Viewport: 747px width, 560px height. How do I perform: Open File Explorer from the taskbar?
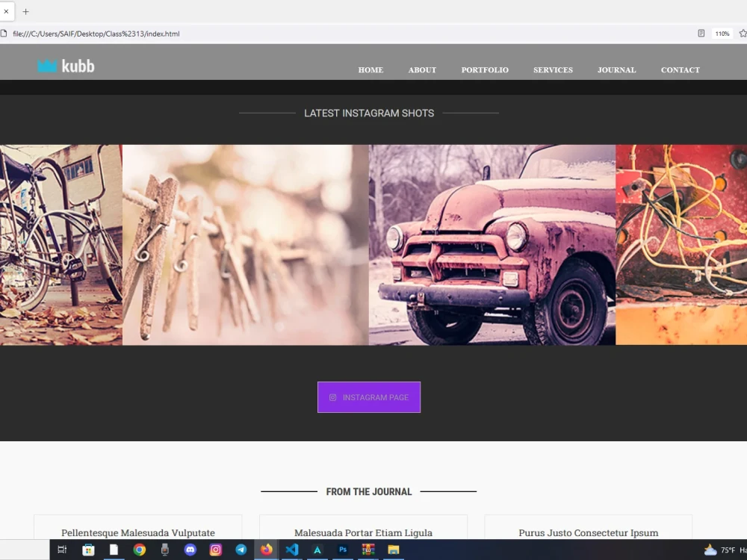[x=394, y=550]
